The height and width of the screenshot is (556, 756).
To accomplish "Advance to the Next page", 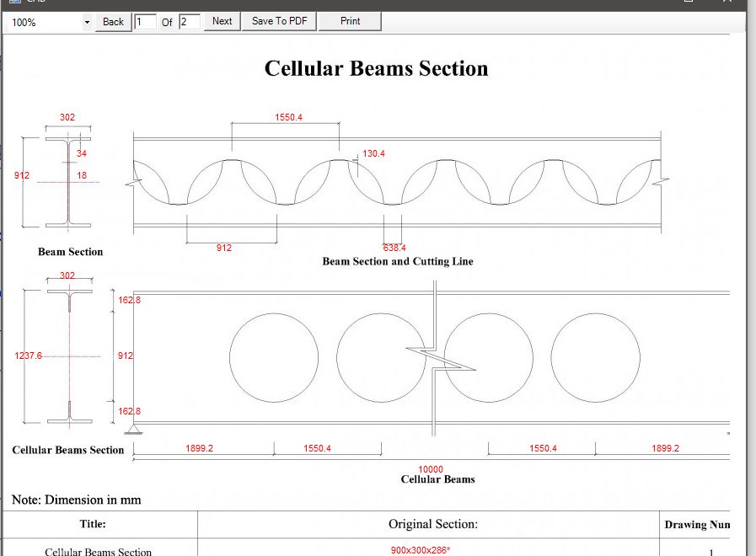I will [222, 21].
